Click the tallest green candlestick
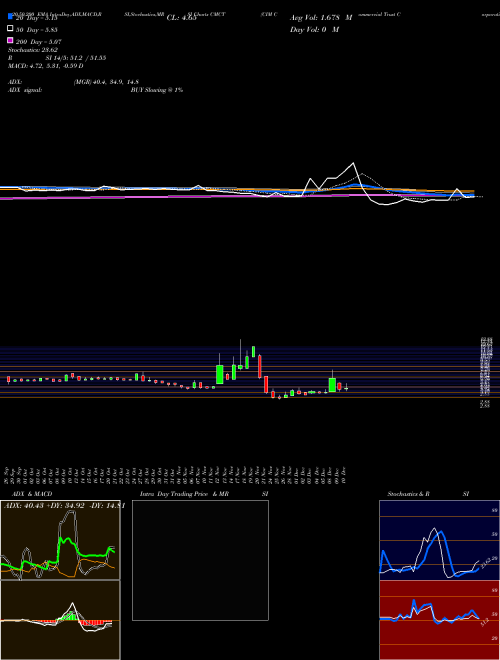500x660 pixels. [x=220, y=374]
